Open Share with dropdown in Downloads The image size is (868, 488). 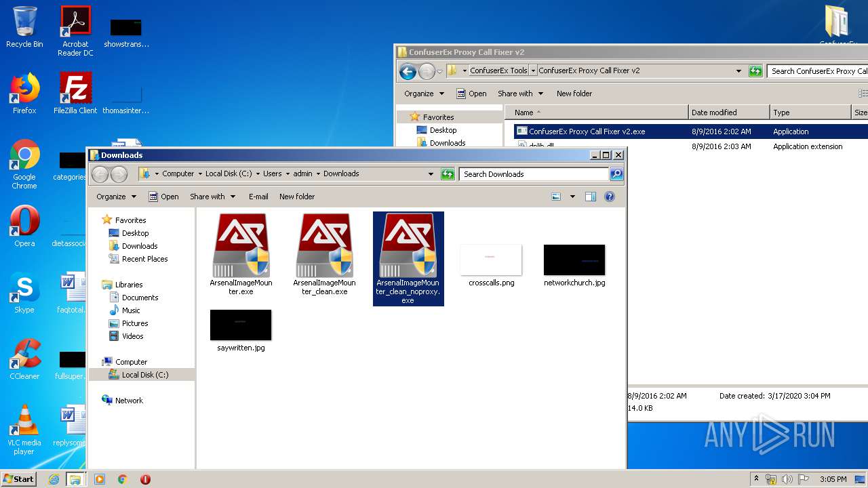pos(212,197)
